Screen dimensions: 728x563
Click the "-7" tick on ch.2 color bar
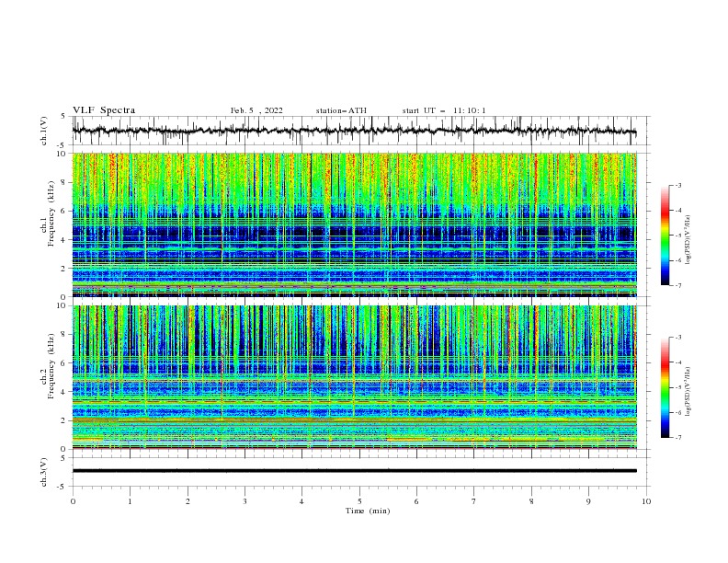pyautogui.click(x=677, y=437)
